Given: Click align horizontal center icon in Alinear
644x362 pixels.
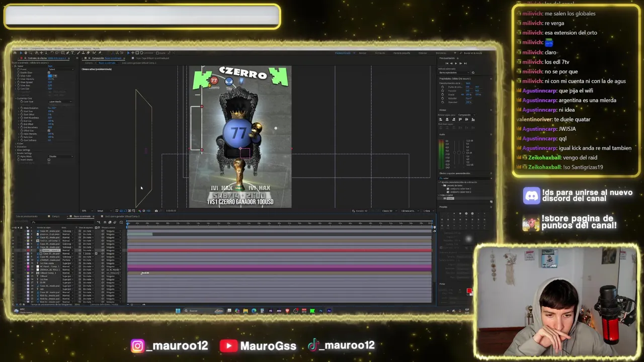Looking at the screenshot, I should (x=447, y=119).
